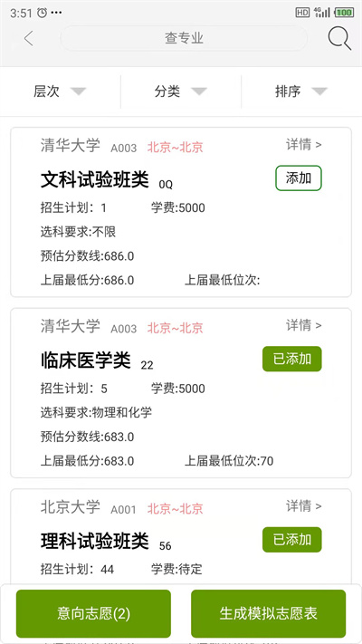Open 详情 for 北京大学 理科试验班类
The width and height of the screenshot is (362, 644).
click(x=304, y=506)
